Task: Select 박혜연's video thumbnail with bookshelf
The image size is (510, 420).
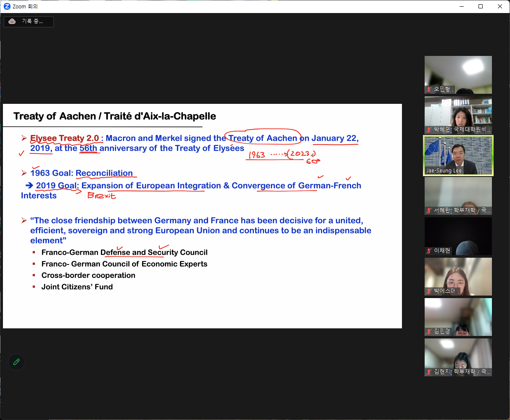Action: pyautogui.click(x=458, y=112)
